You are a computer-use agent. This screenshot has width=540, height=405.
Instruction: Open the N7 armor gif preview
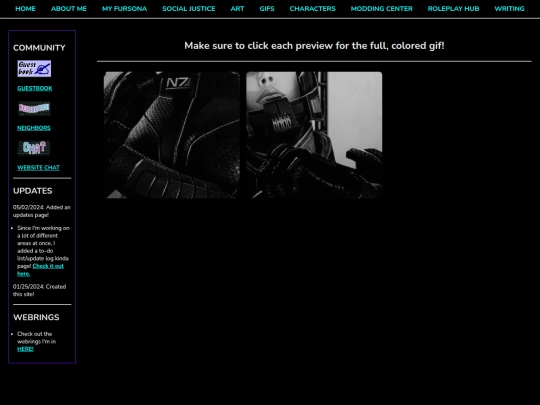pos(172,135)
